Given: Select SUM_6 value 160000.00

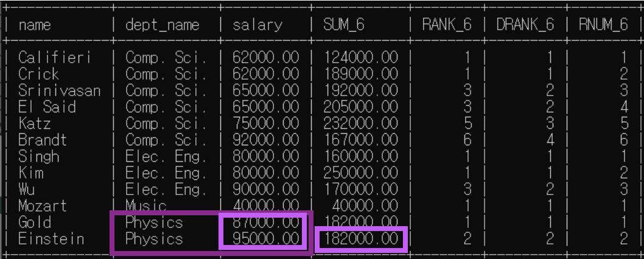Looking at the screenshot, I should [x=361, y=156].
